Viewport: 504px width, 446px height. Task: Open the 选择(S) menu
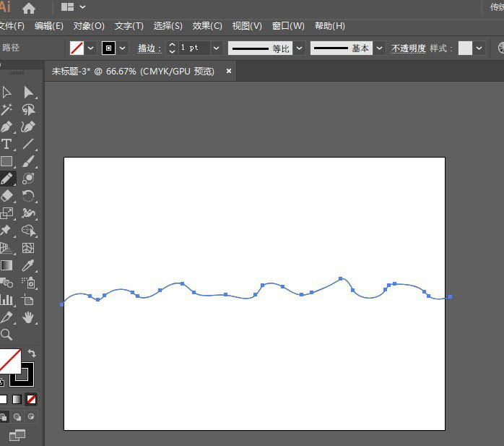(168, 26)
